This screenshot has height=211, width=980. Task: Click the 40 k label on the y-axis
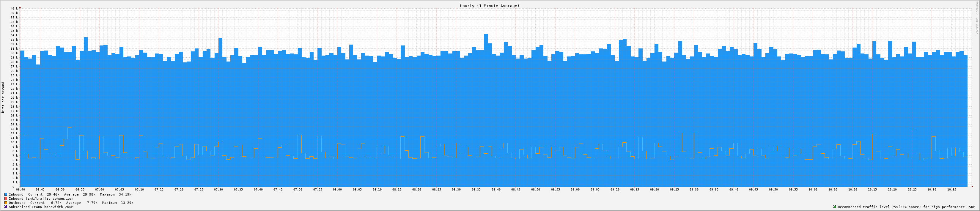[14, 8]
